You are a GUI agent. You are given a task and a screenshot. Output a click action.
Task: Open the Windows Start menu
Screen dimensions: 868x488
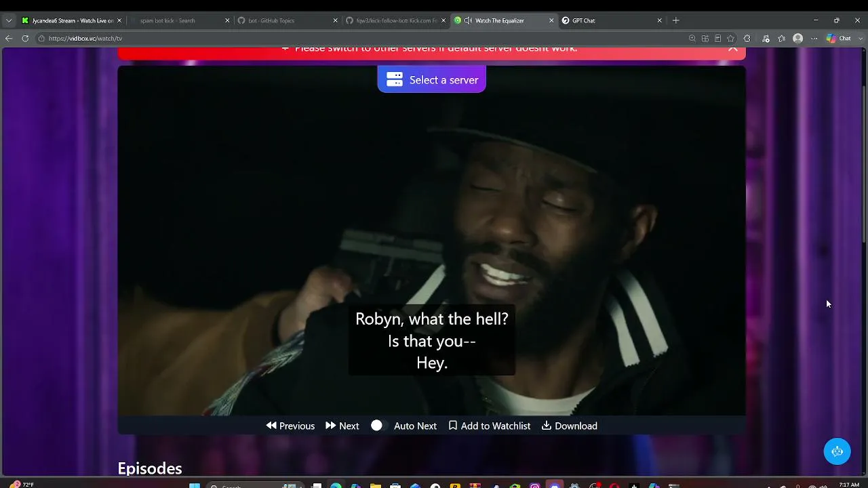(x=195, y=485)
